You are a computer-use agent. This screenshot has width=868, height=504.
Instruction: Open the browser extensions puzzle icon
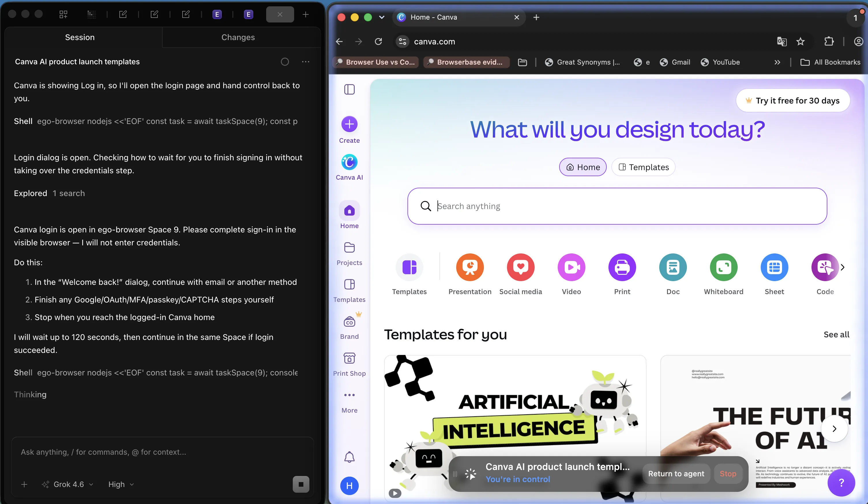pos(829,42)
